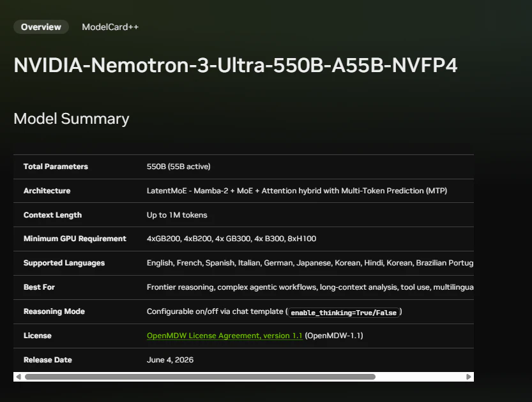The width and height of the screenshot is (532, 402).
Task: Click the Configurable on/off via chat template text
Action: 215,311
